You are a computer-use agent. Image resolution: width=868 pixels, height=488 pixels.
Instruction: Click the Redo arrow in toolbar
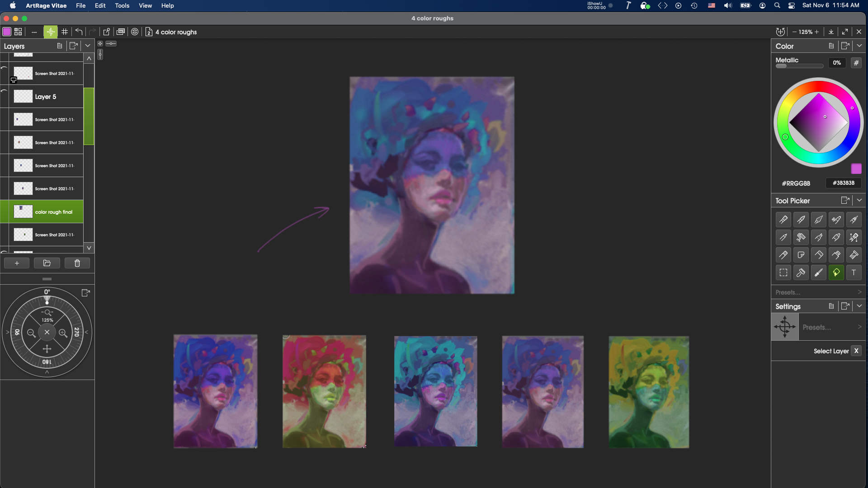coord(92,32)
